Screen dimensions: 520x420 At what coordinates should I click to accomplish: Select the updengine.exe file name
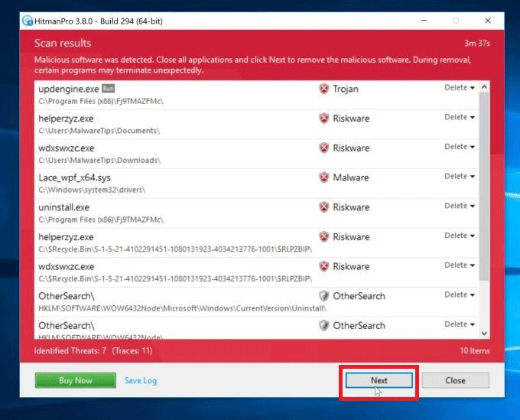pyautogui.click(x=69, y=89)
